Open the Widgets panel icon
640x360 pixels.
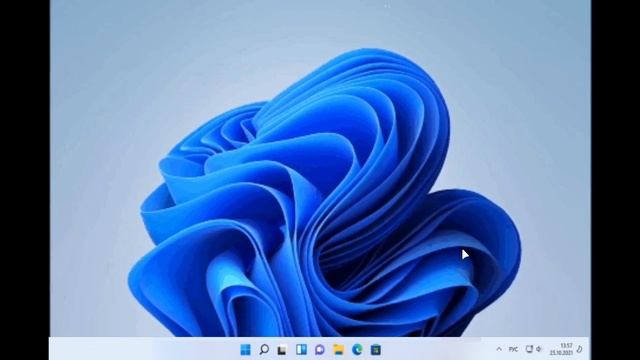pos(301,349)
